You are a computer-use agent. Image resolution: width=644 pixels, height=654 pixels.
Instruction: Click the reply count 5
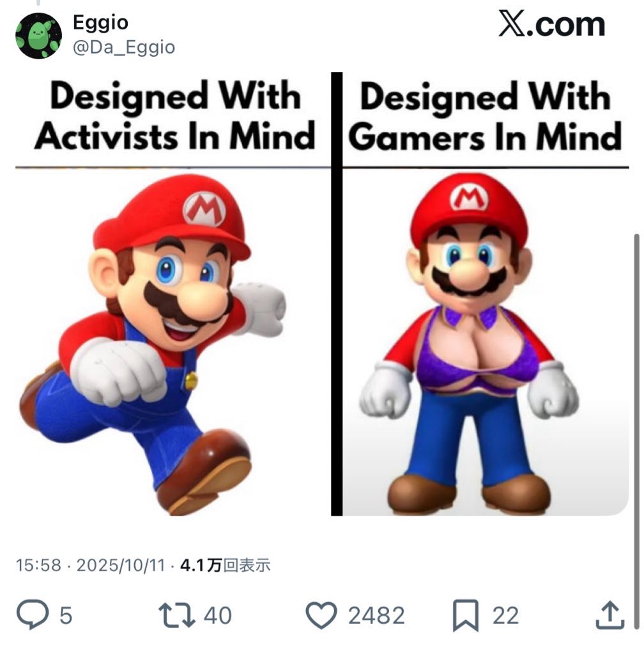click(66, 616)
